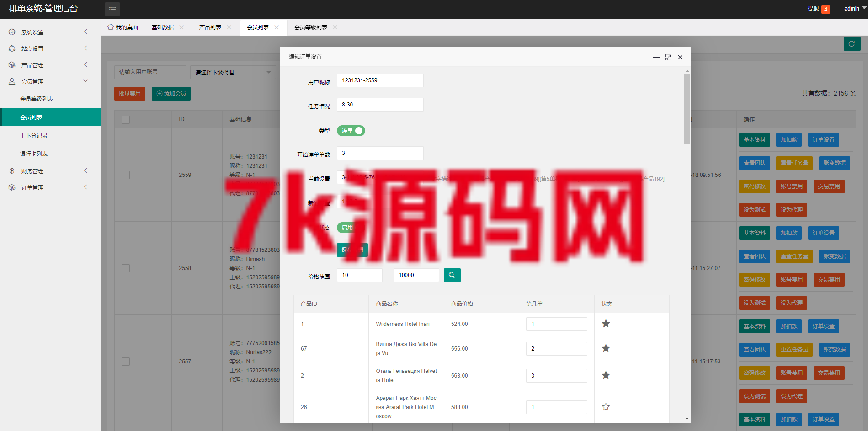Click 账号禁用 for member 2557
Image resolution: width=868 pixels, height=431 pixels.
click(x=792, y=373)
